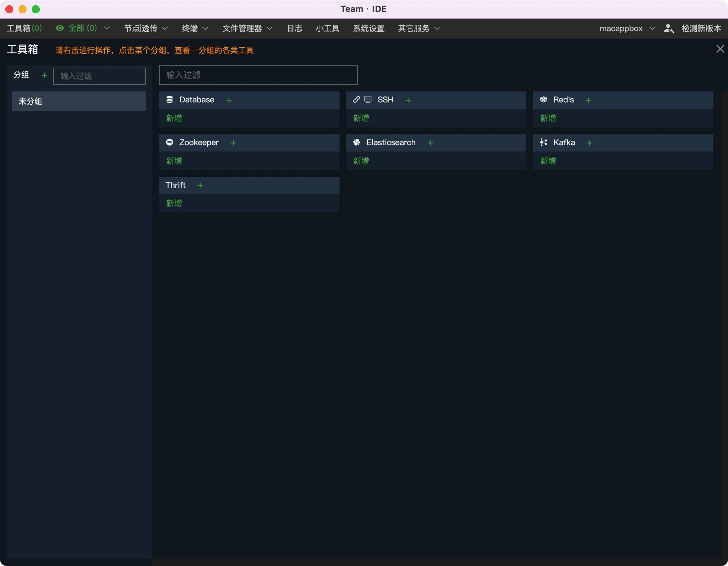Add a new Redis via plus icon

click(x=588, y=100)
